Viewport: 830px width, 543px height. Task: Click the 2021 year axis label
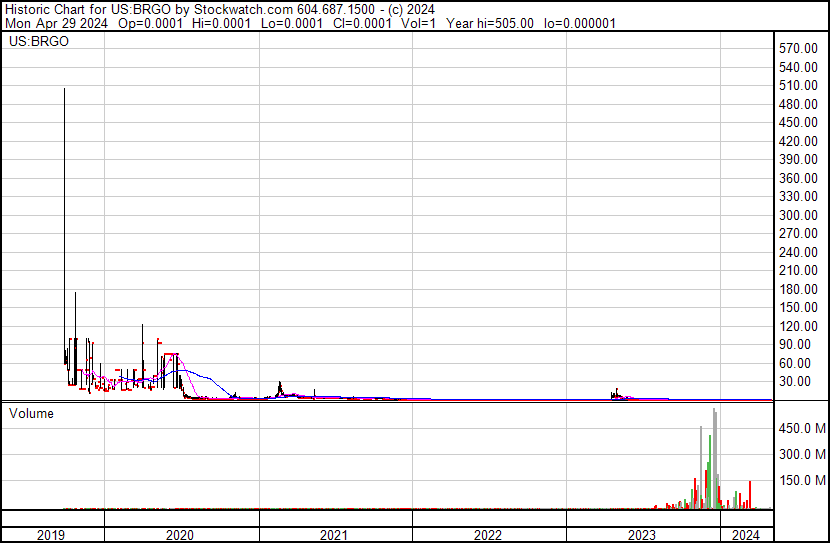pos(334,535)
